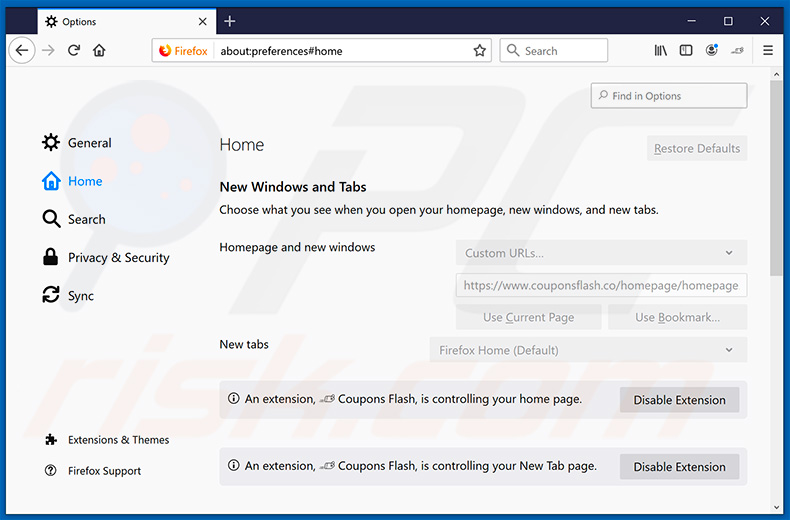Click the Find in Options field
The height and width of the screenshot is (520, 790).
669,96
